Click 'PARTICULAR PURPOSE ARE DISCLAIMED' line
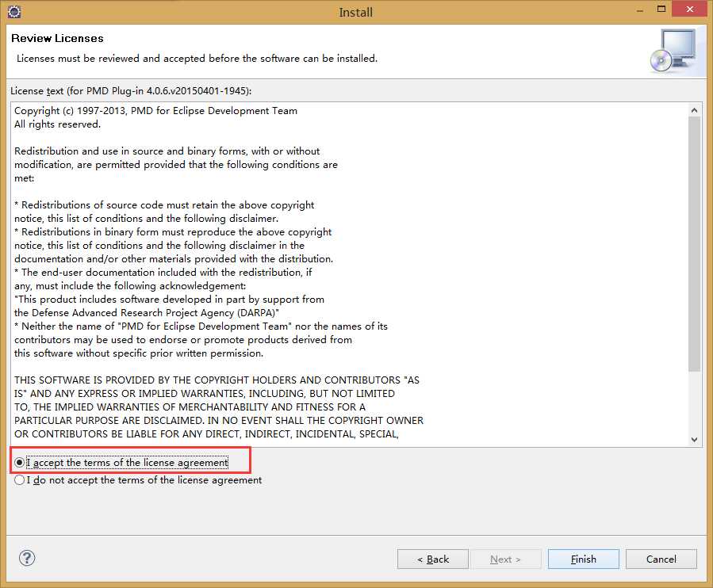This screenshot has height=588, width=713. [x=219, y=421]
